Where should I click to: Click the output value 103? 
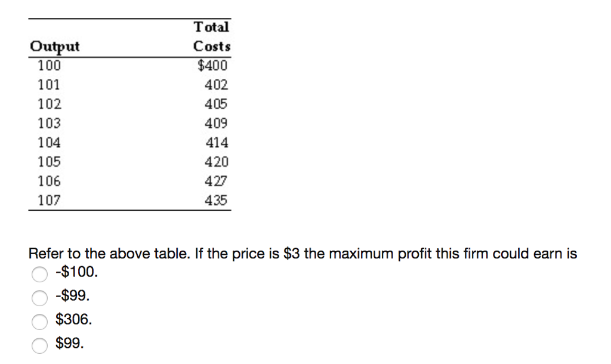click(50, 123)
